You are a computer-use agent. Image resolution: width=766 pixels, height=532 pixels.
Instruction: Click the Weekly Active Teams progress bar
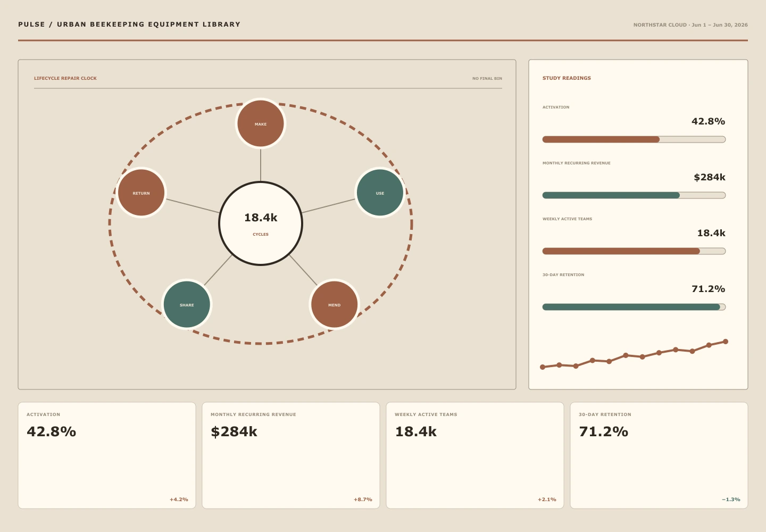(634, 251)
